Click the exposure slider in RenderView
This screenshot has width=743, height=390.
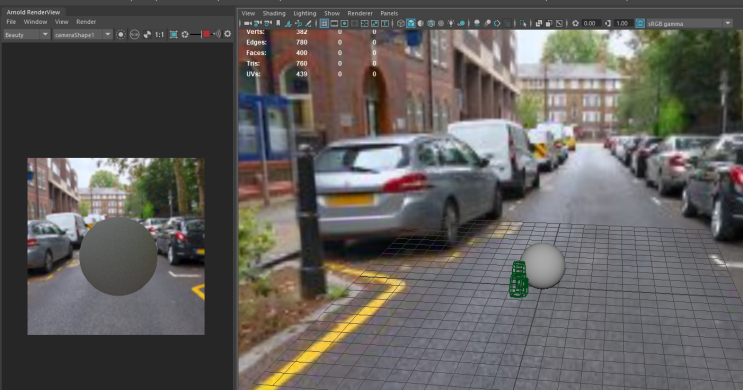tap(196, 34)
